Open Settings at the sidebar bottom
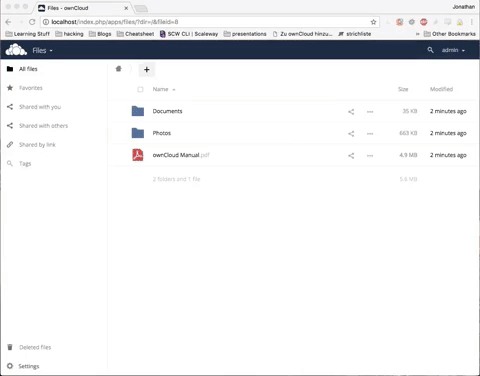Image resolution: width=480 pixels, height=376 pixels. tap(29, 366)
